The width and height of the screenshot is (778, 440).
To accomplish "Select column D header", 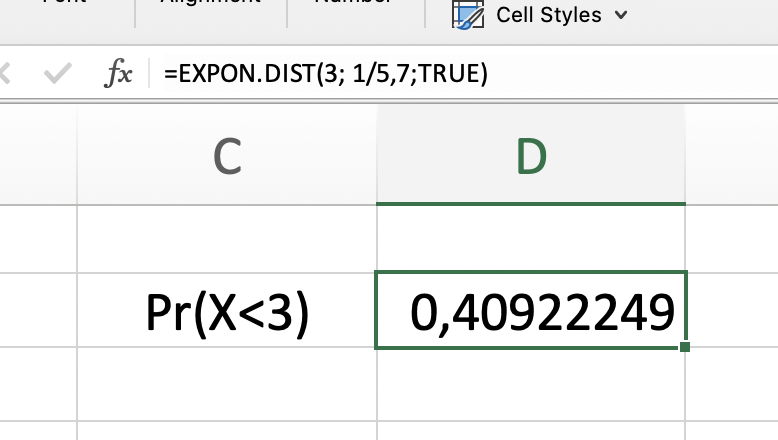I will pos(531,156).
